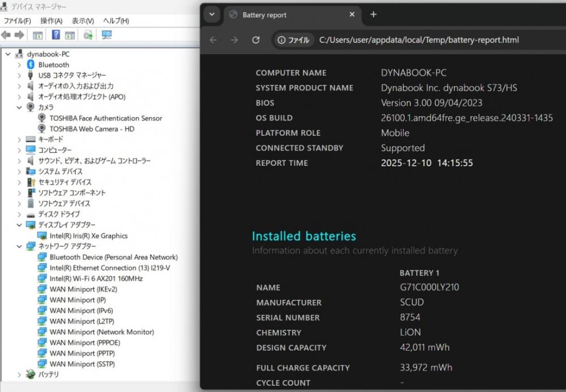This screenshot has height=392, width=566.
Task: Expand the ソフトウェア デバイス category
Action: (19, 204)
